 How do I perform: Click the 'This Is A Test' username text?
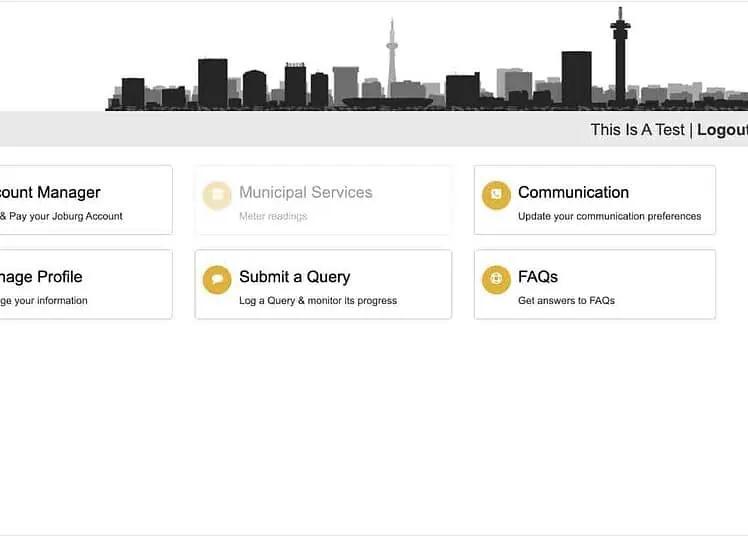(x=637, y=129)
